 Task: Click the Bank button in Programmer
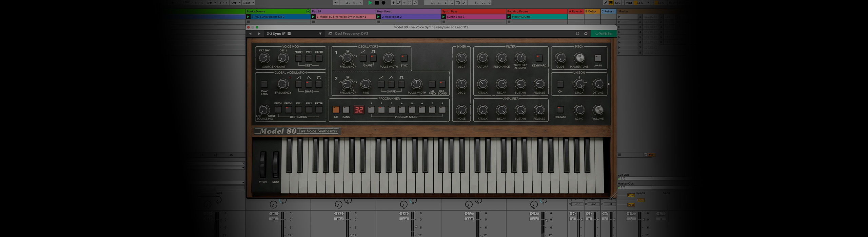click(x=346, y=110)
